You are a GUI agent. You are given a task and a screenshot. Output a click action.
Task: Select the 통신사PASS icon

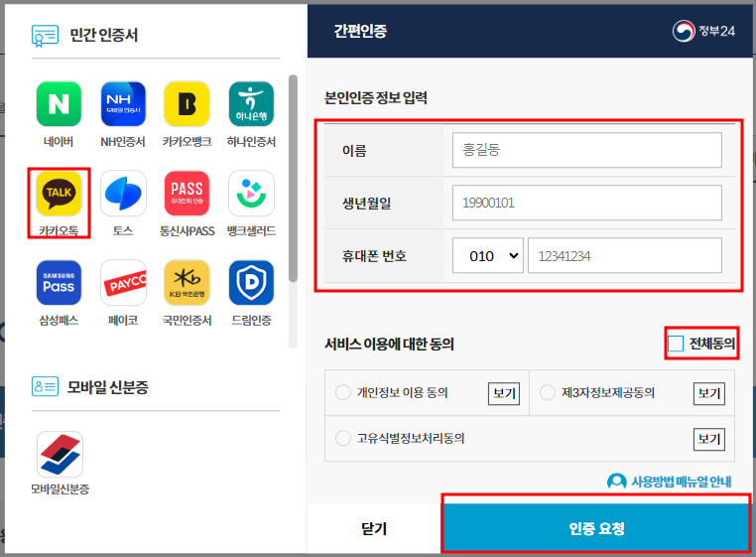[188, 194]
